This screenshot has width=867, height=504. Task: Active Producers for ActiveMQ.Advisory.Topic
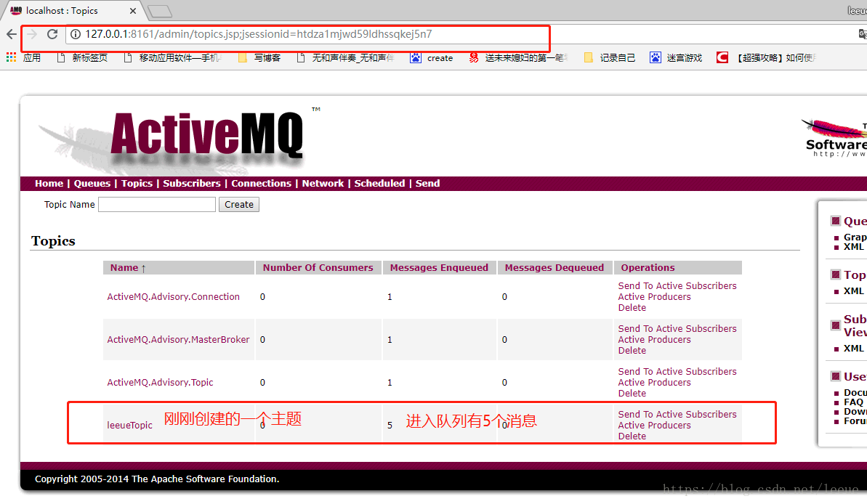point(654,383)
